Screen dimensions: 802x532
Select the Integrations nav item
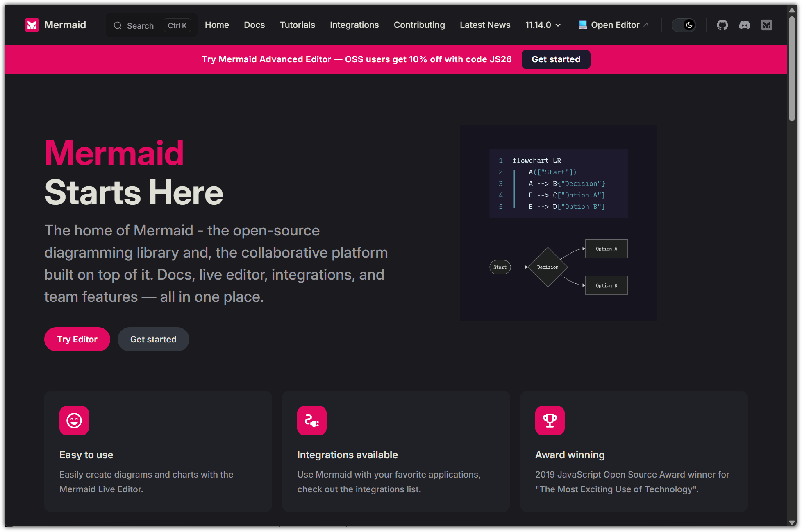click(354, 25)
